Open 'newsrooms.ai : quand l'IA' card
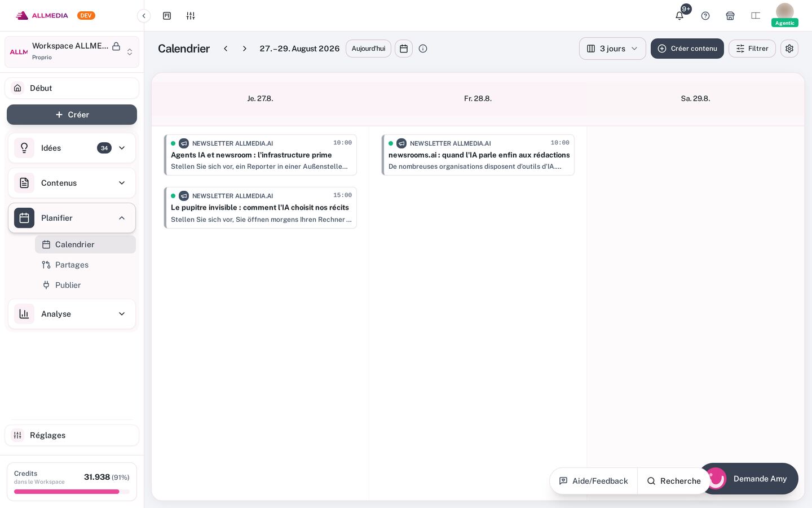The image size is (812, 508). click(478, 155)
